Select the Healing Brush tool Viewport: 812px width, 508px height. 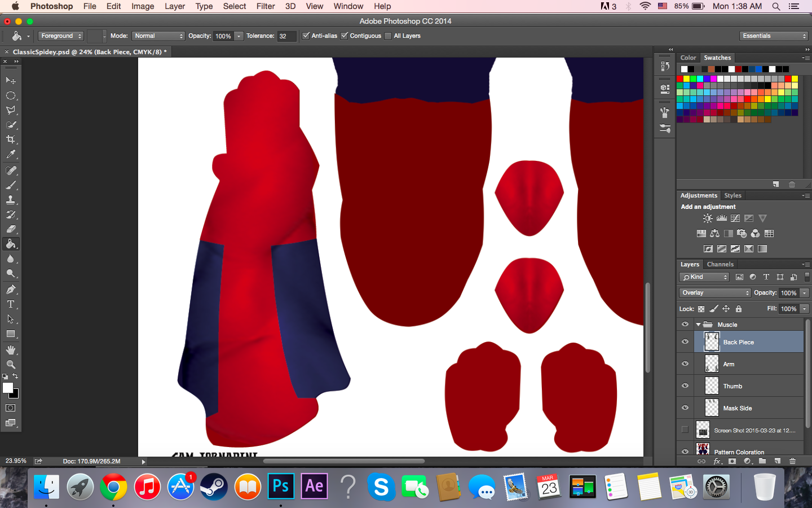click(11, 170)
